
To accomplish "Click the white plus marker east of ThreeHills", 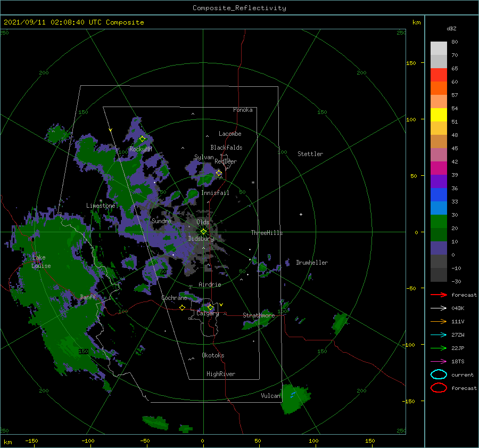I will 301,214.
